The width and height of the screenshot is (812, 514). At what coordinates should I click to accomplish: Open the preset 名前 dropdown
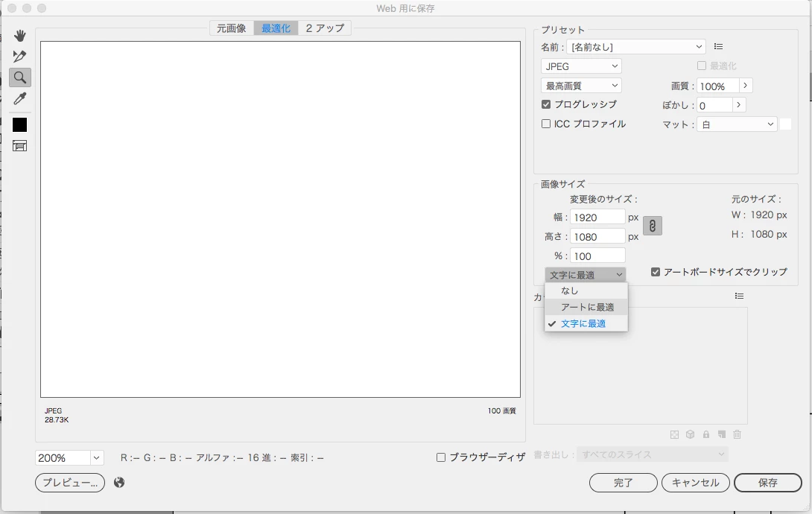tap(636, 47)
